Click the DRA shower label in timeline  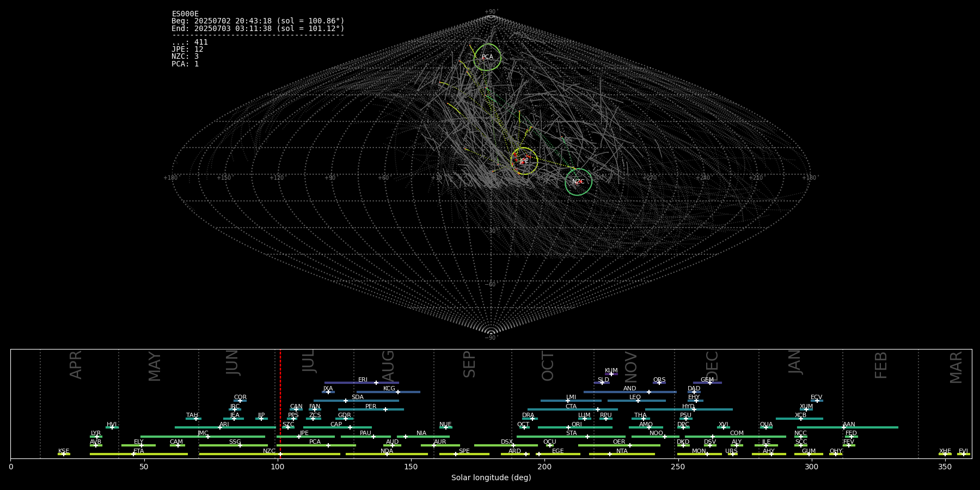tap(528, 415)
